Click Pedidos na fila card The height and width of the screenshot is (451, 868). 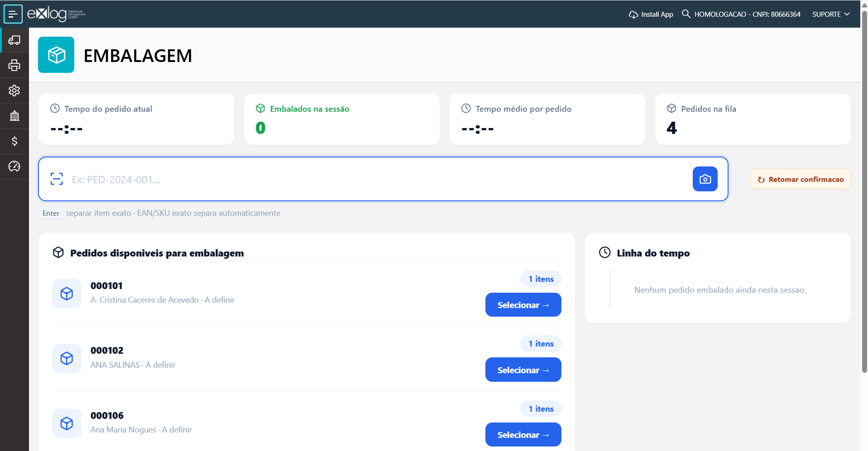pos(753,119)
